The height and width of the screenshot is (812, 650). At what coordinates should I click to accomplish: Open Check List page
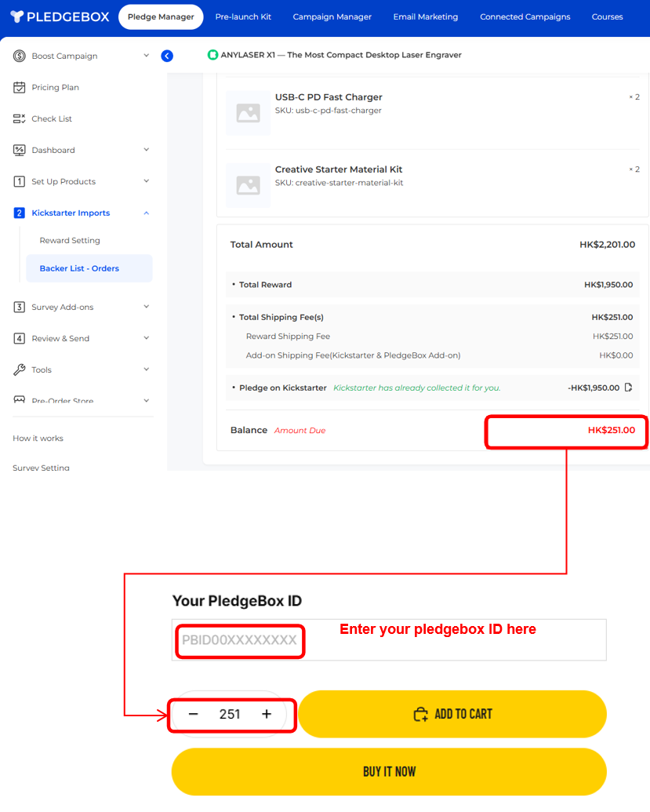[x=52, y=118]
